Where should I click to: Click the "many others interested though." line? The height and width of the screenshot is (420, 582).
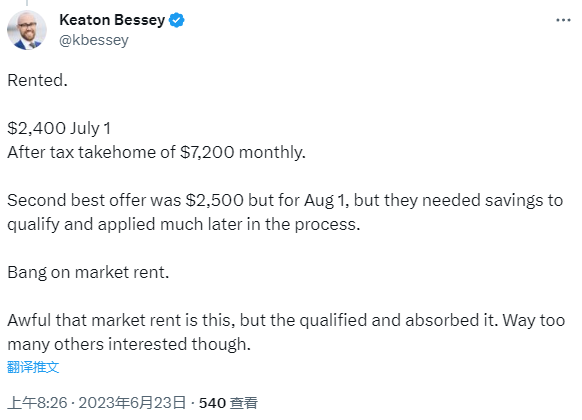pos(129,344)
